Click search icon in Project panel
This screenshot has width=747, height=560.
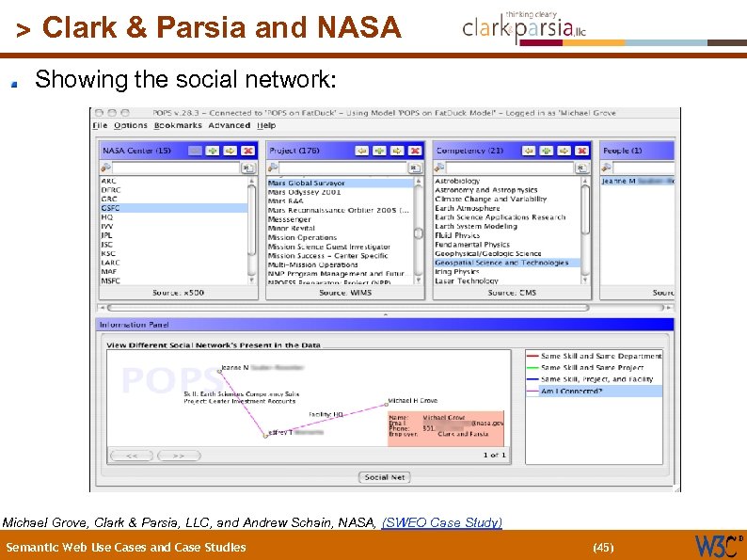(273, 168)
